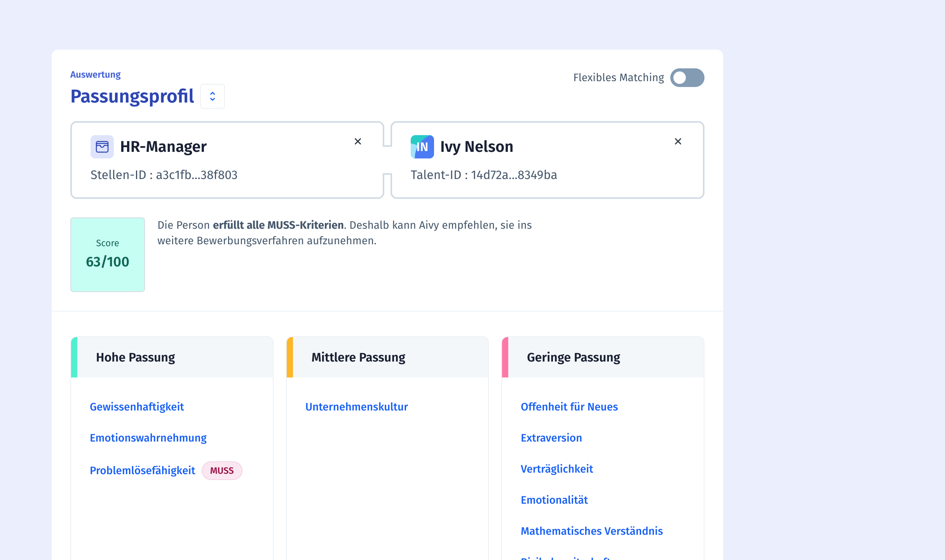Open the Gewissenhaftigkeit criterion details
The width and height of the screenshot is (945, 560).
point(137,407)
